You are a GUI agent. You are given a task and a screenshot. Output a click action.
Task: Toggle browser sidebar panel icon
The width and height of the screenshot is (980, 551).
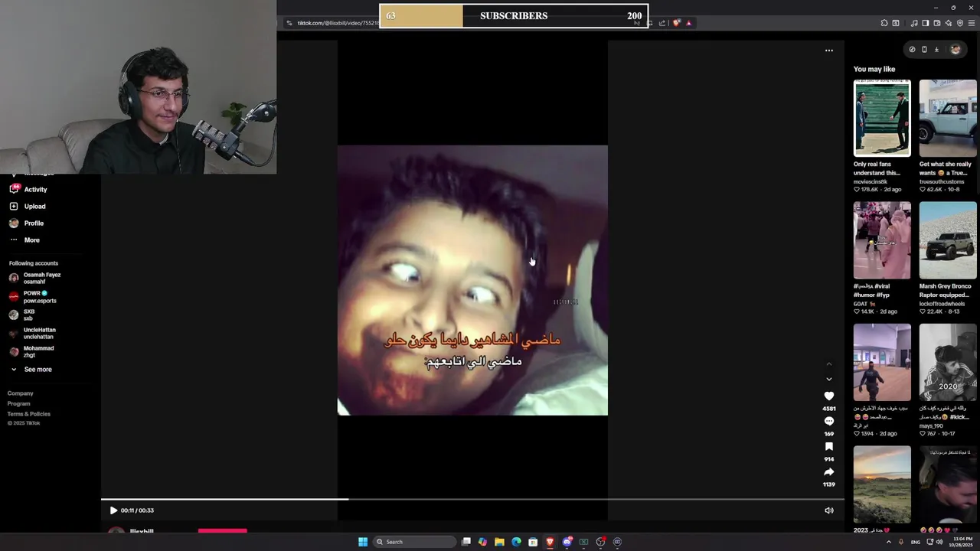point(926,23)
